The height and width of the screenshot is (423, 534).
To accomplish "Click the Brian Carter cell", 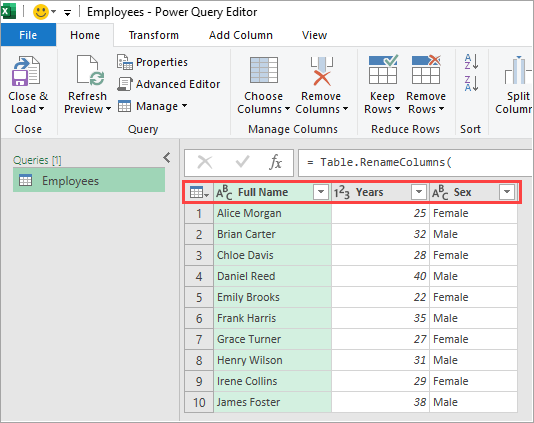I will (272, 234).
